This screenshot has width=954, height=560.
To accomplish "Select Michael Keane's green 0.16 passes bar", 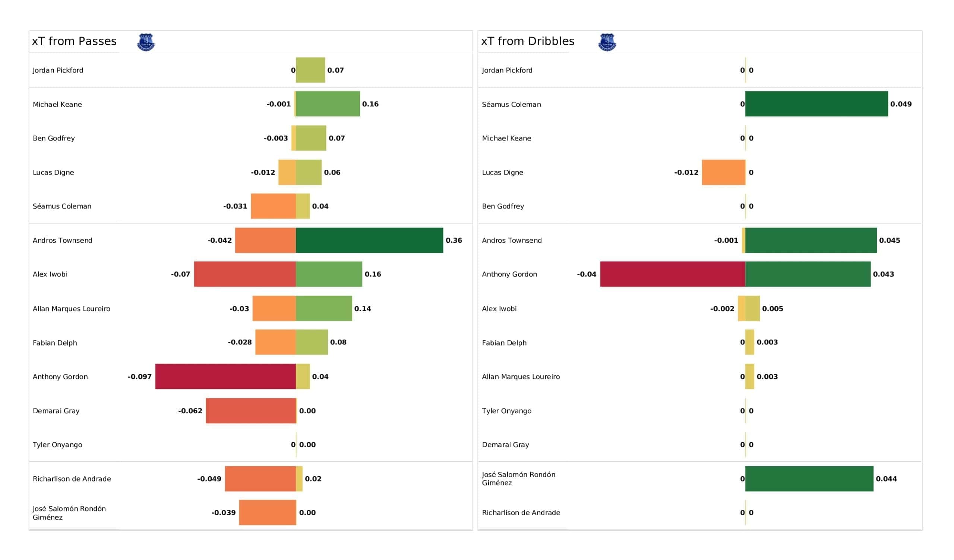I will 328,104.
